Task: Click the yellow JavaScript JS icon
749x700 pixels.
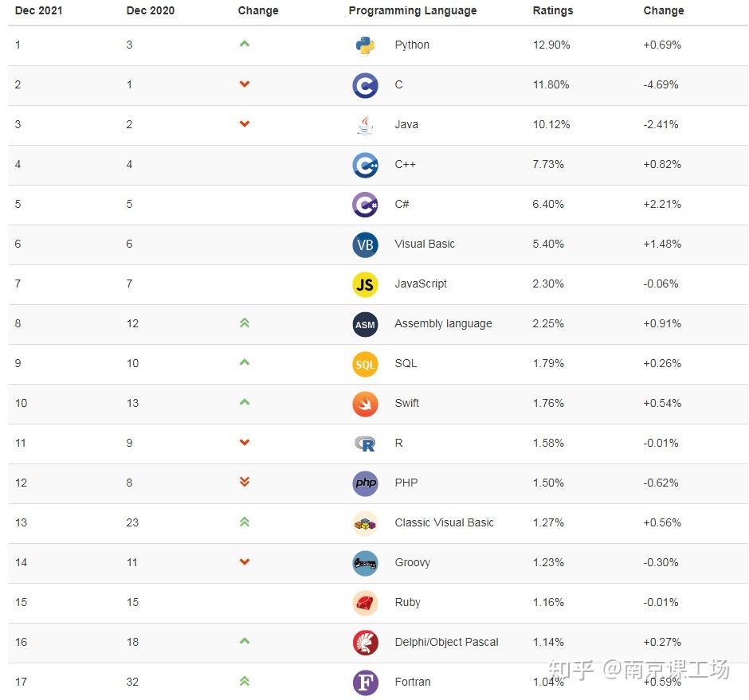Action: point(366,284)
